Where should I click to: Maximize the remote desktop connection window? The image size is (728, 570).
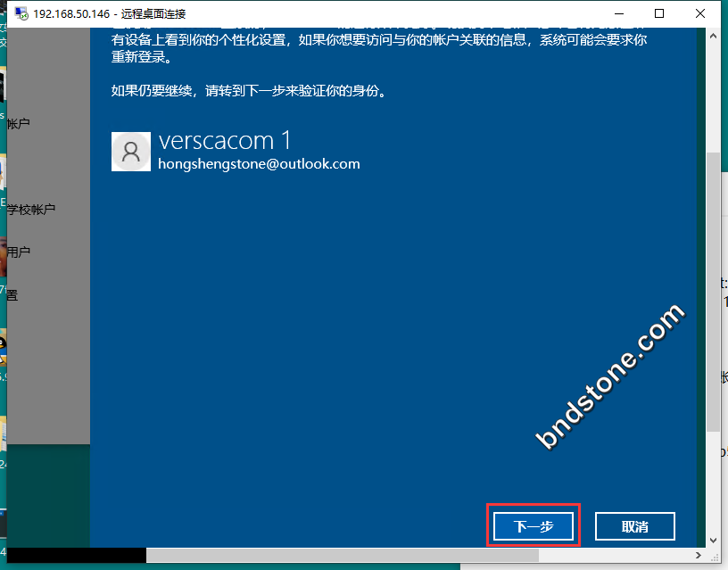[659, 13]
